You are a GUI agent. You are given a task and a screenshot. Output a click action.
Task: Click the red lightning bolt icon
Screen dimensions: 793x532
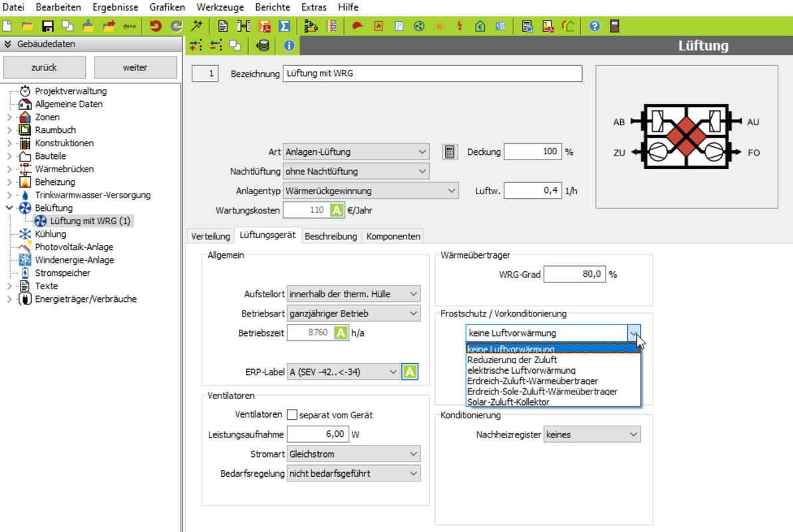[x=460, y=26]
